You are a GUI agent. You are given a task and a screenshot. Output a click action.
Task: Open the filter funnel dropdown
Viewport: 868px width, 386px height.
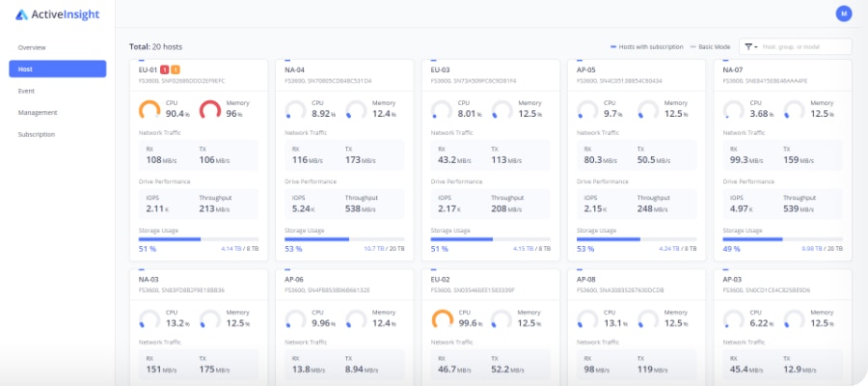coord(749,46)
